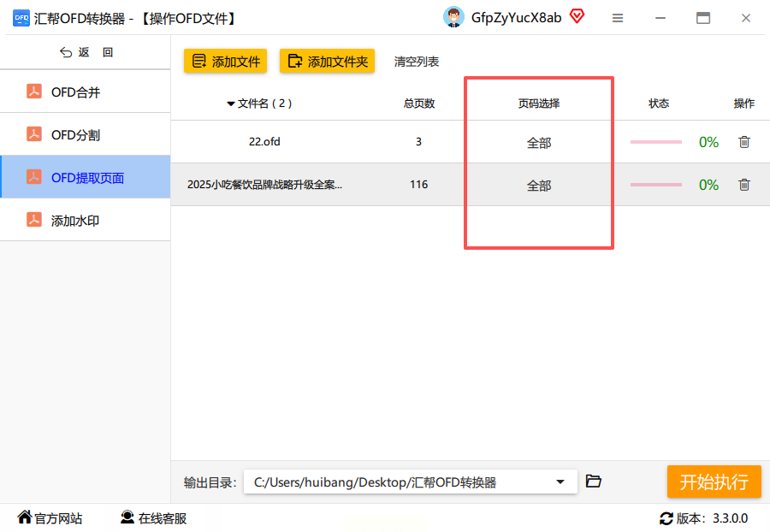Open output folder browse icon
The height and width of the screenshot is (532, 770).
point(593,482)
